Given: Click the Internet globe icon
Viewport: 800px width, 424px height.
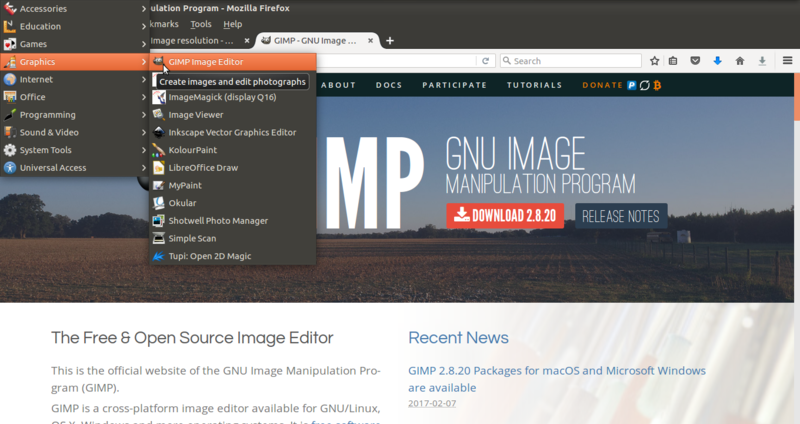Looking at the screenshot, I should click(10, 79).
